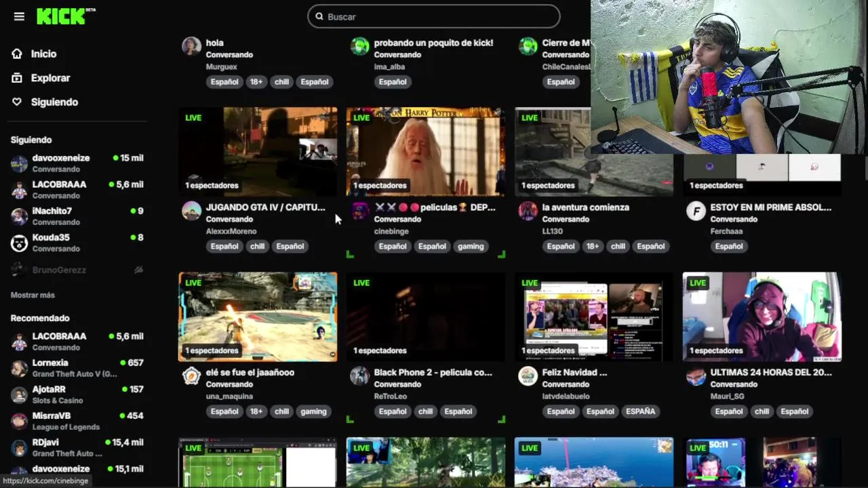This screenshot has width=868, height=488.
Task: Open soccer field stream thumbnail at bottom
Action: 258,462
